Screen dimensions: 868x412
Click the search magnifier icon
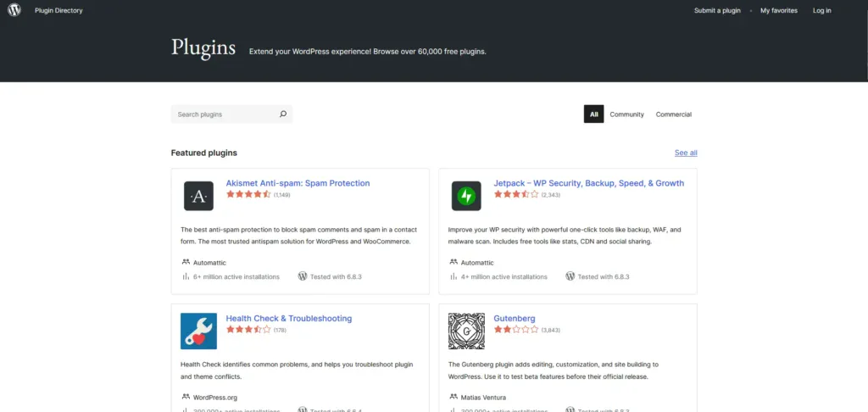283,114
